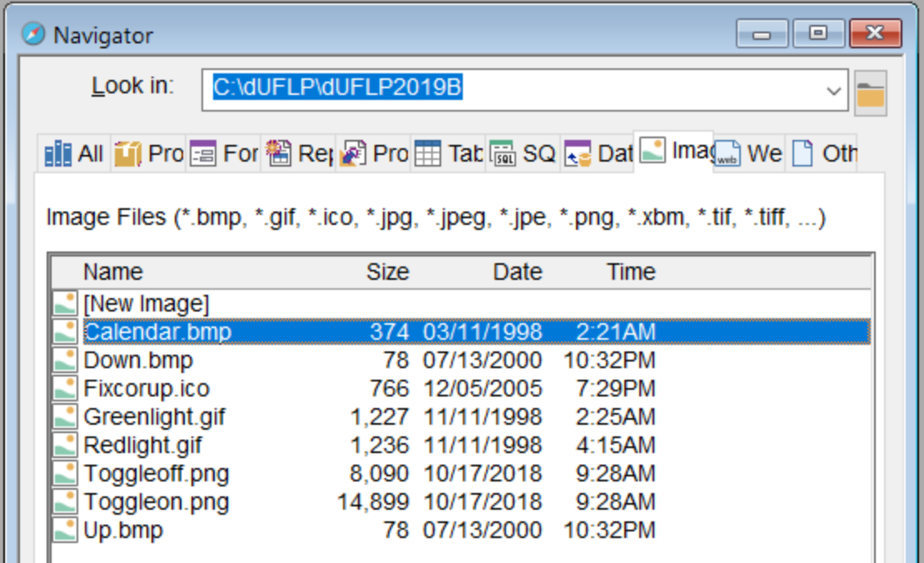Click the folder browse icon beside Look in
Image resolution: width=924 pixels, height=563 pixels.
click(870, 92)
